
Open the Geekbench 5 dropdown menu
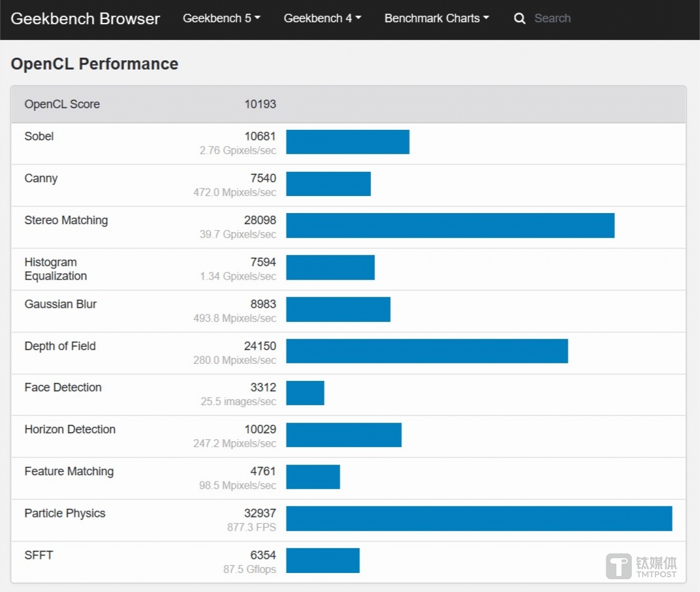221,18
